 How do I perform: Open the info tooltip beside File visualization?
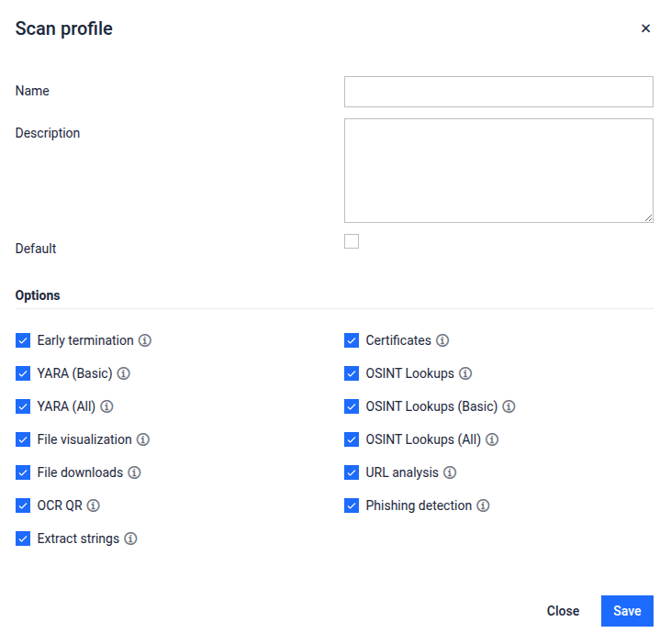coord(143,439)
